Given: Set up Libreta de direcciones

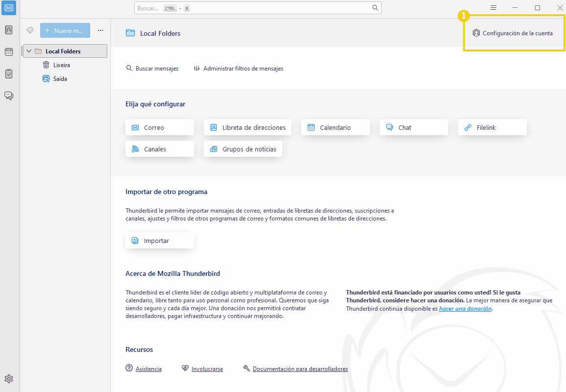Looking at the screenshot, I should (x=247, y=127).
